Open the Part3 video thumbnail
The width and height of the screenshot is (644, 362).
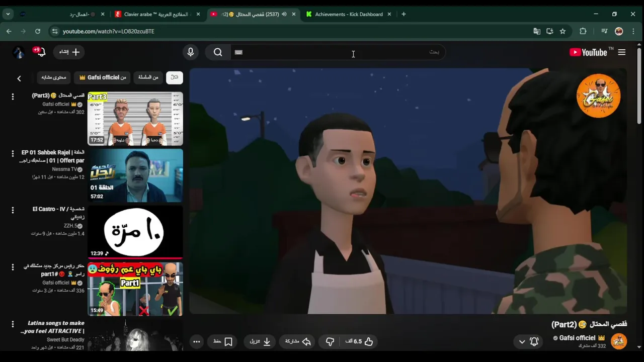point(135,119)
